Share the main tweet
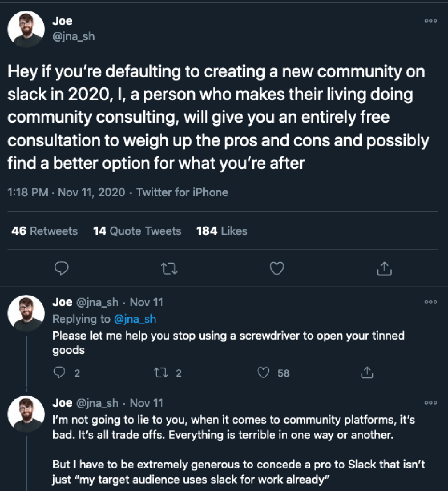The image size is (448, 491). [385, 269]
